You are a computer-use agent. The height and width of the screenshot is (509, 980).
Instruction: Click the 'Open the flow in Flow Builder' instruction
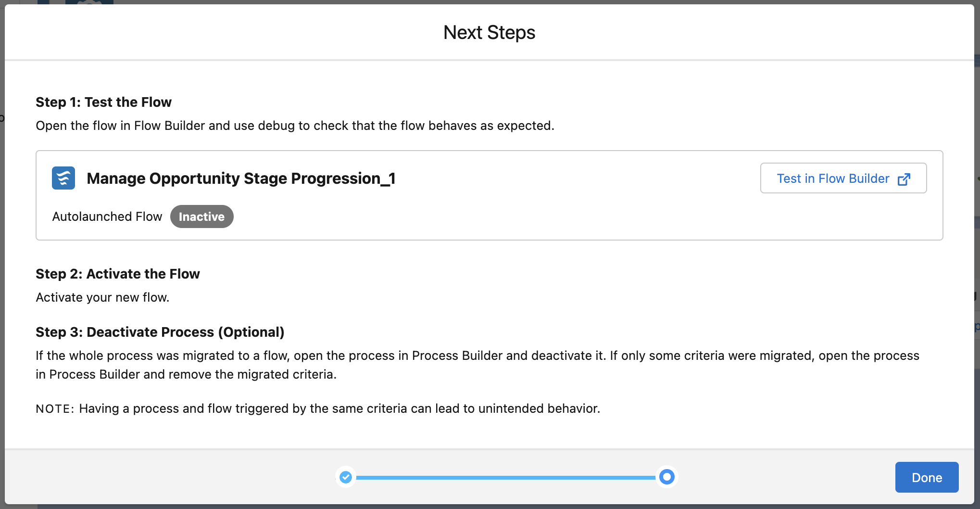click(295, 126)
